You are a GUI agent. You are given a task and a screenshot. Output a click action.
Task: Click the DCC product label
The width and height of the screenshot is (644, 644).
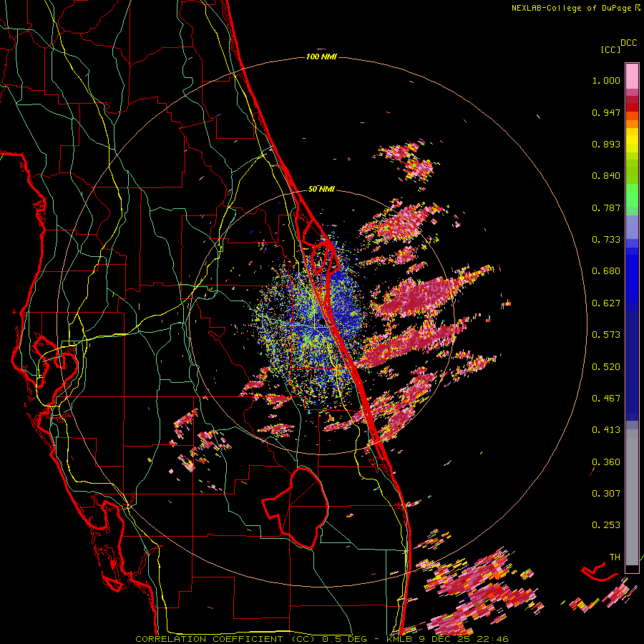coord(628,43)
